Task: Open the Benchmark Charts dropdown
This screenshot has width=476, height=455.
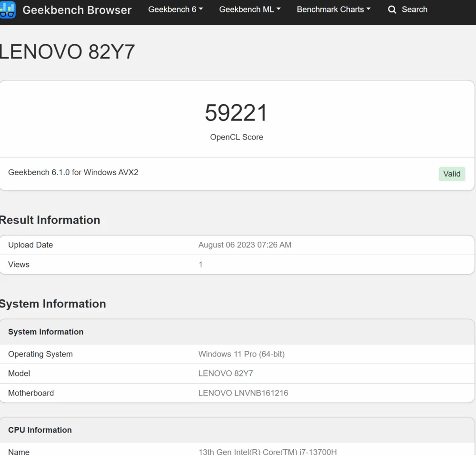Action: tap(334, 10)
